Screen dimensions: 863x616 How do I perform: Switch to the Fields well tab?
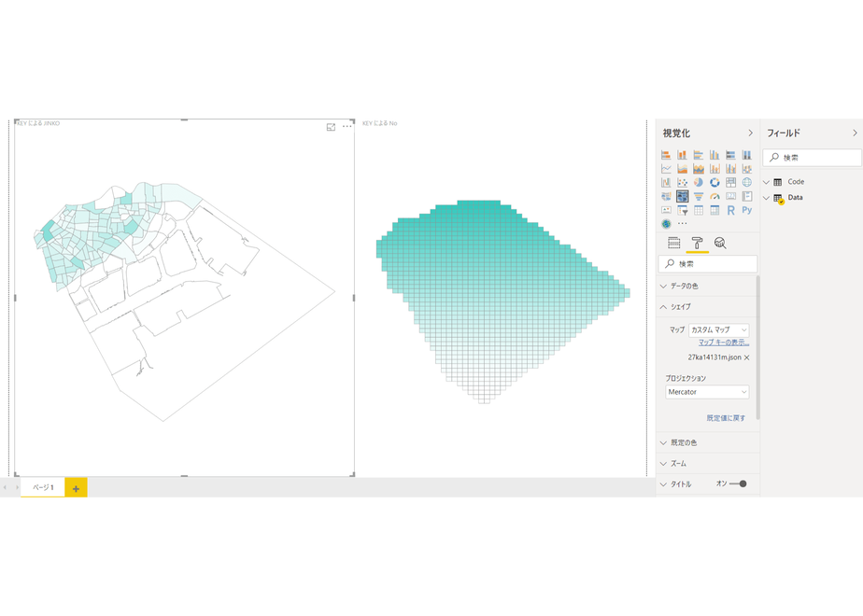[x=673, y=243]
